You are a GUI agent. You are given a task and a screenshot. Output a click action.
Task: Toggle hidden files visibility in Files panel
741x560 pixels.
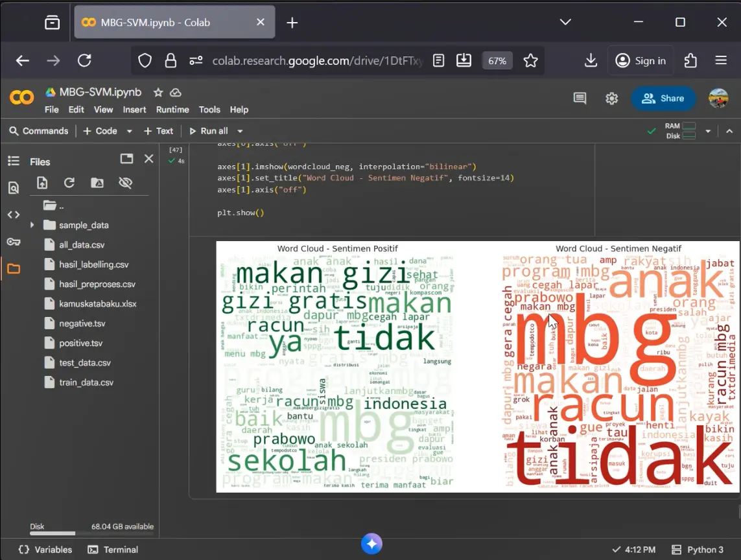pos(125,183)
